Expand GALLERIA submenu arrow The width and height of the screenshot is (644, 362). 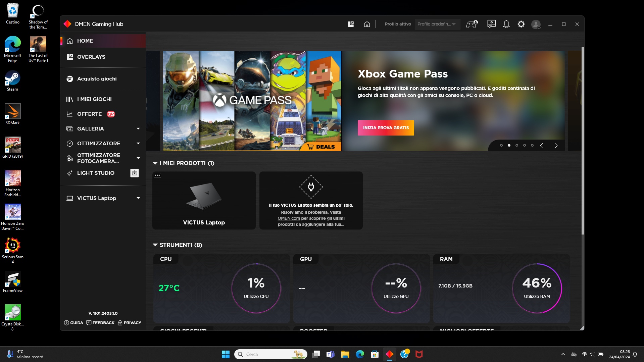click(138, 129)
